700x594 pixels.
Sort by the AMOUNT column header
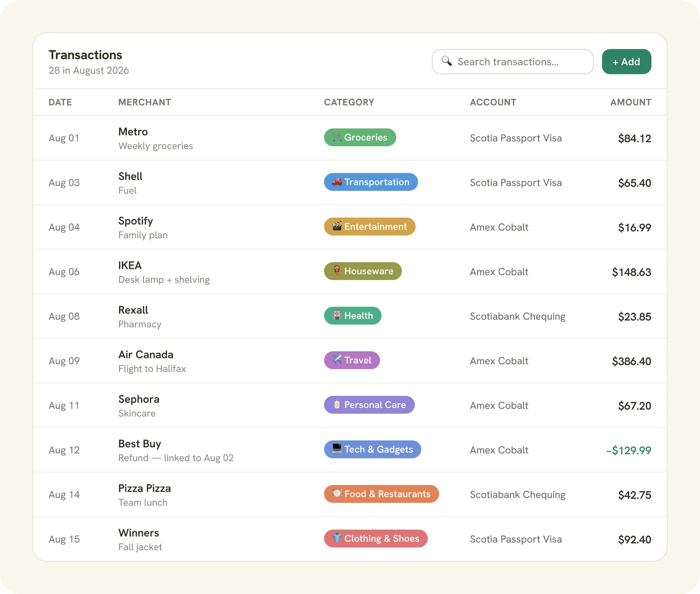[631, 102]
